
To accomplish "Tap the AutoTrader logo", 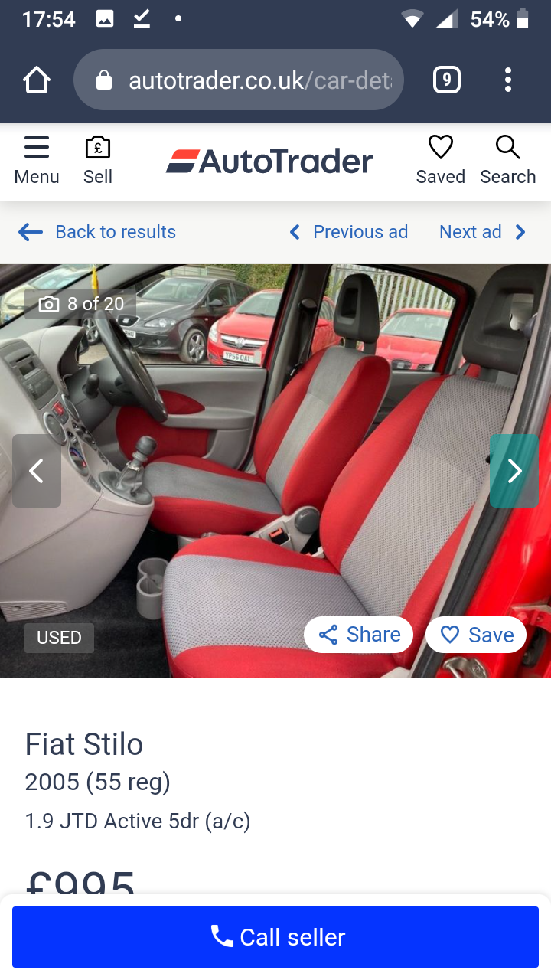I will pos(269,162).
